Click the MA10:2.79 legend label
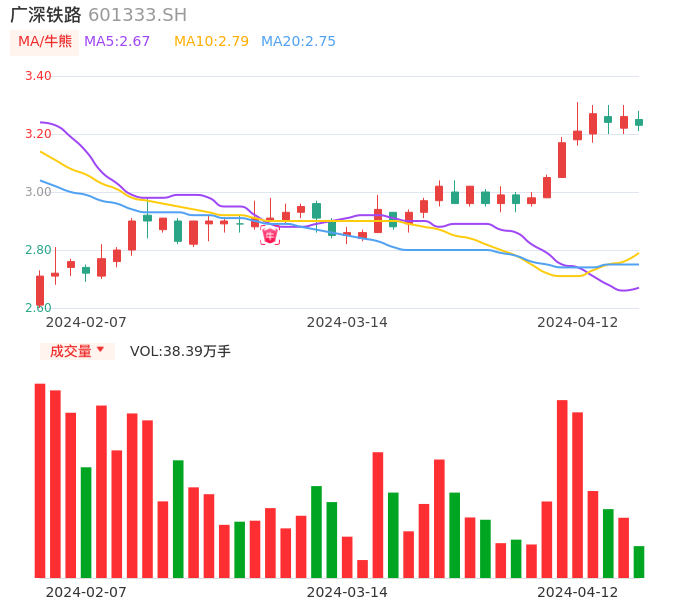This screenshot has height=606, width=686. point(211,42)
